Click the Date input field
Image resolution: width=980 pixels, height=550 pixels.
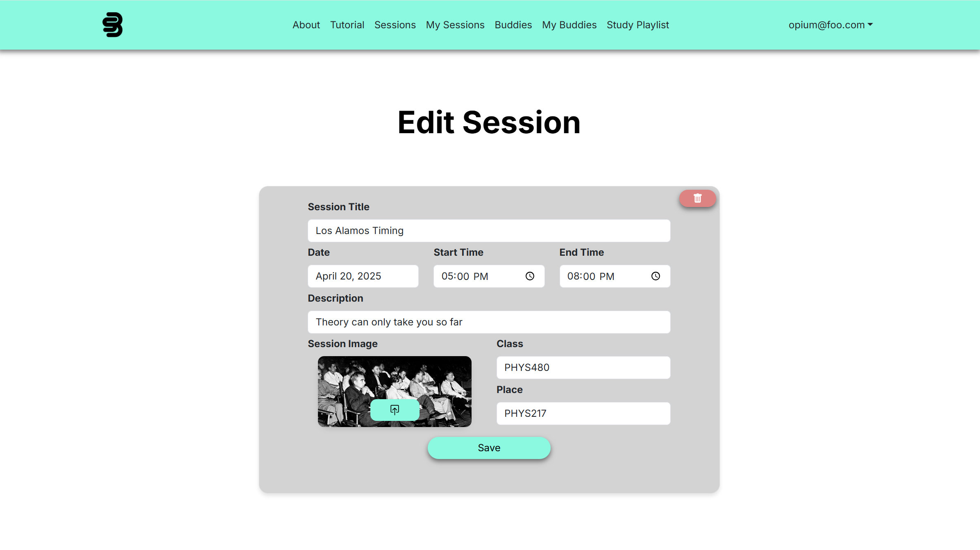pyautogui.click(x=363, y=276)
